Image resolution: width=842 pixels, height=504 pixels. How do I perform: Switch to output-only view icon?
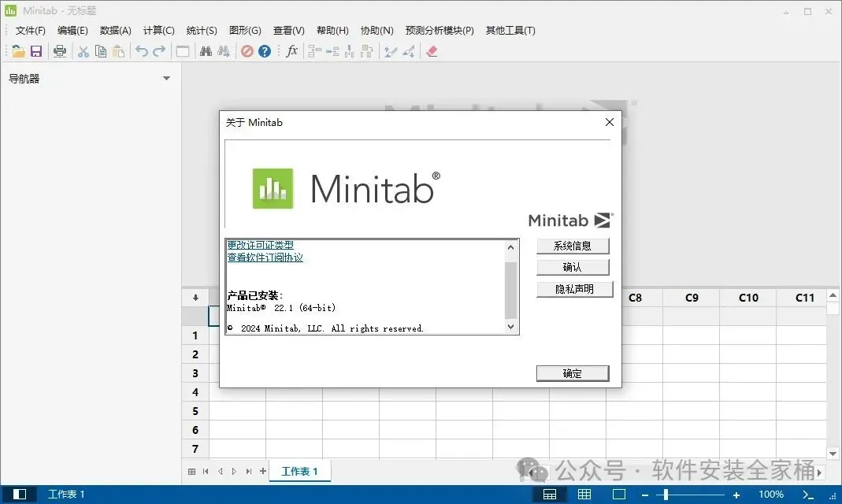coord(618,495)
